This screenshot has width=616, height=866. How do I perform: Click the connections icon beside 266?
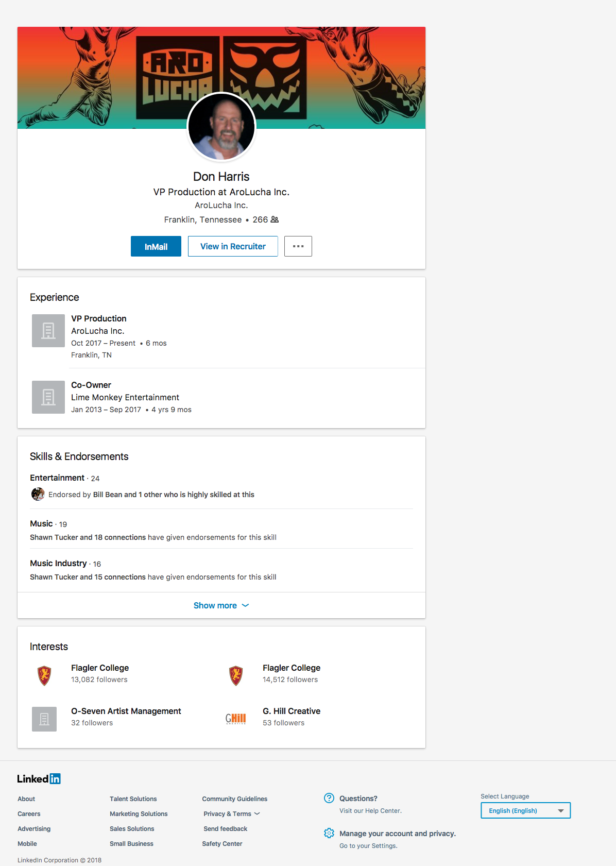pos(275,219)
